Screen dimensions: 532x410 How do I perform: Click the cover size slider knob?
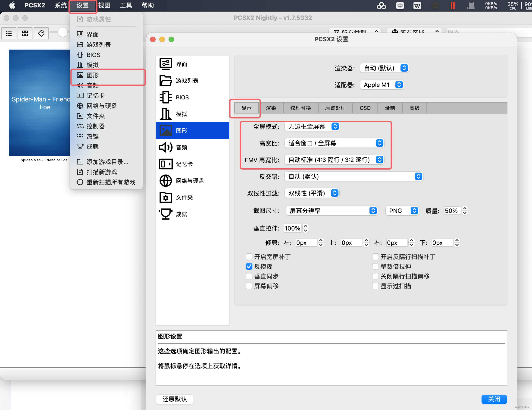click(x=63, y=32)
